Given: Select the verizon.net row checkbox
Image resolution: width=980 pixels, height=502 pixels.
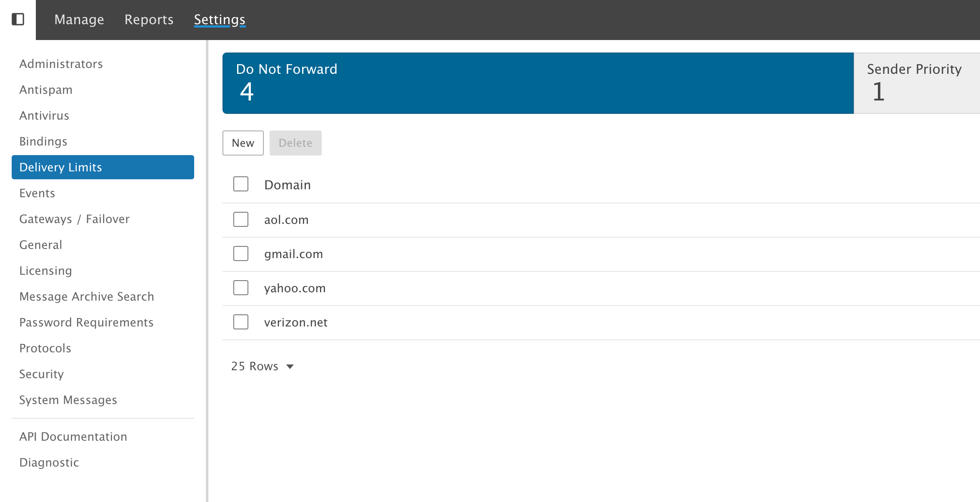Looking at the screenshot, I should coord(241,322).
